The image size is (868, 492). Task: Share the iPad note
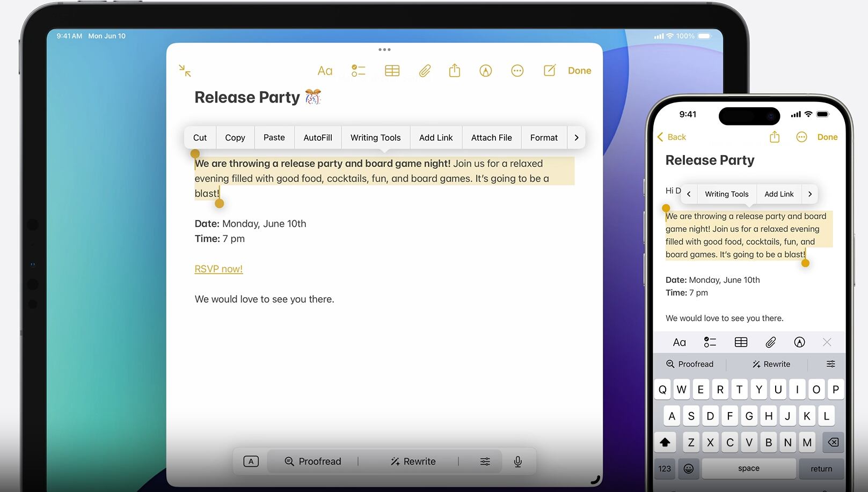(455, 70)
